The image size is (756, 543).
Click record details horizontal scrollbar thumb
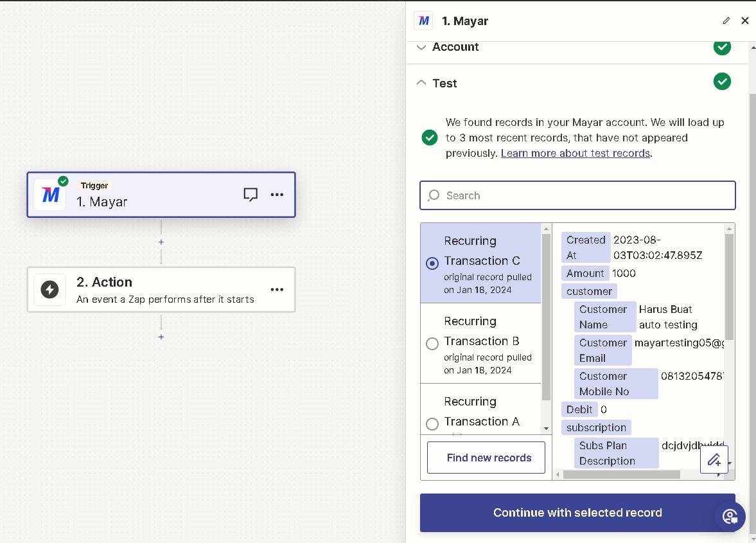[622, 474]
